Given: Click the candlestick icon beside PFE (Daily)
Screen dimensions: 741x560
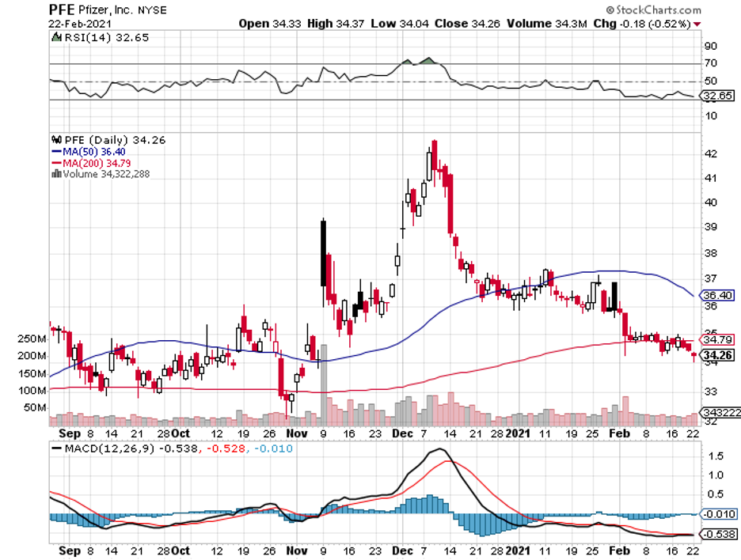Looking at the screenshot, I should [57, 140].
